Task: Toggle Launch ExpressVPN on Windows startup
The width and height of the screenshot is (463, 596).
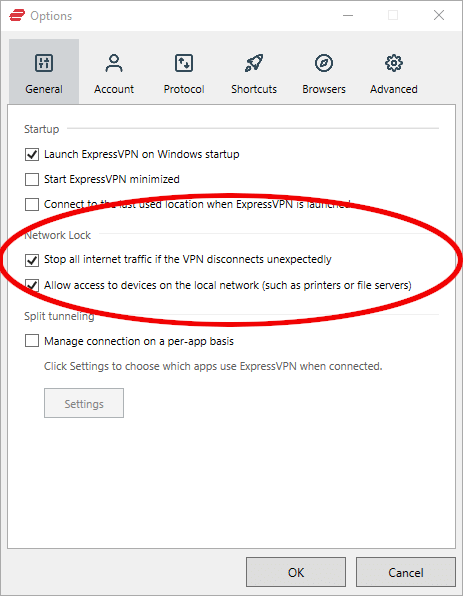Action: pyautogui.click(x=32, y=154)
